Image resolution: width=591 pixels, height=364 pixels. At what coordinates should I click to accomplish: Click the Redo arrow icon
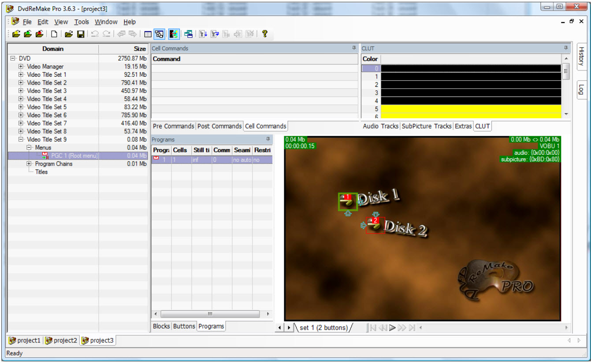tap(106, 34)
